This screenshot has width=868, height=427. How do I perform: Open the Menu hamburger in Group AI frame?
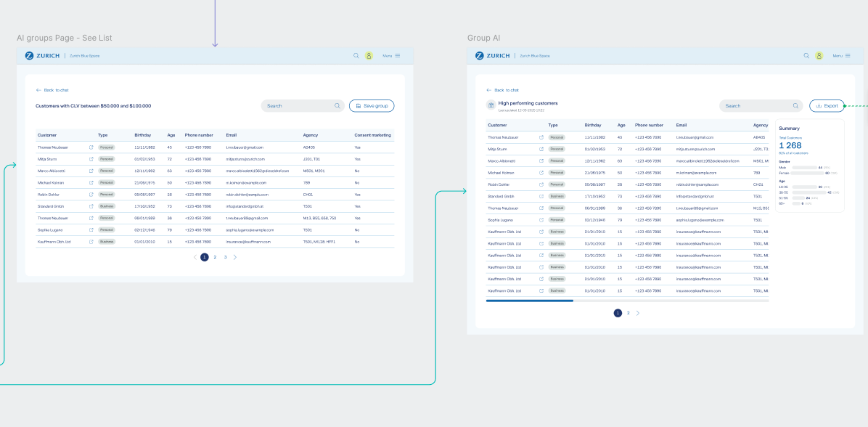[x=848, y=55]
